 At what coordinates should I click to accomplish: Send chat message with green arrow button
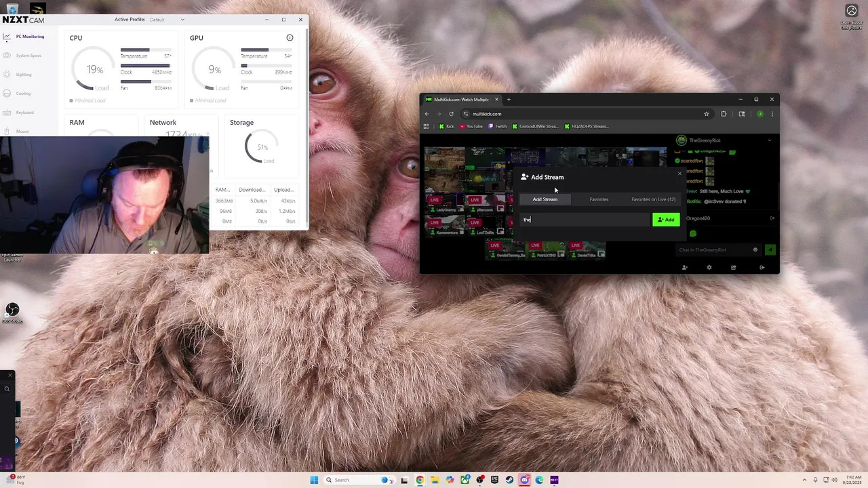click(x=770, y=250)
